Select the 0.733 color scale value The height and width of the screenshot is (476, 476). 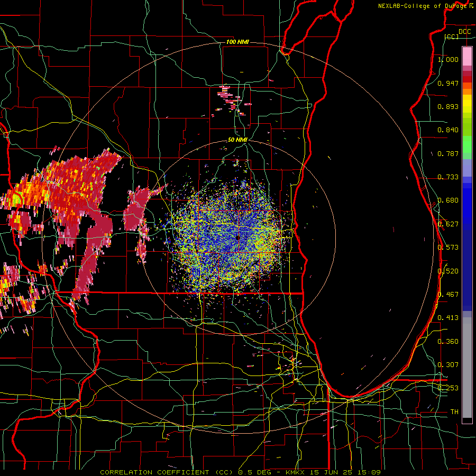point(448,177)
